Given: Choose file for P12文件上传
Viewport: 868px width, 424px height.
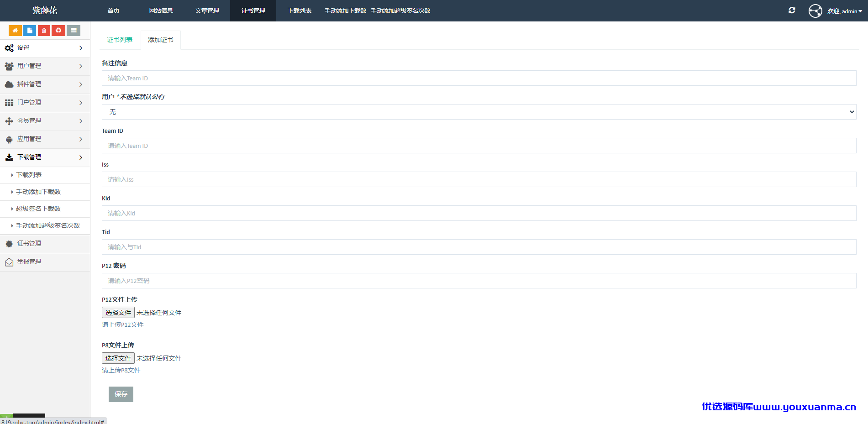Looking at the screenshot, I should pyautogui.click(x=118, y=313).
